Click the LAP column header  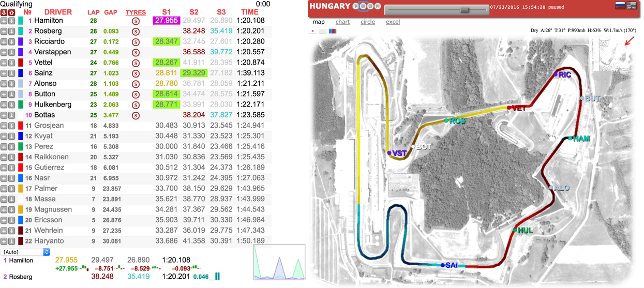pos(94,12)
